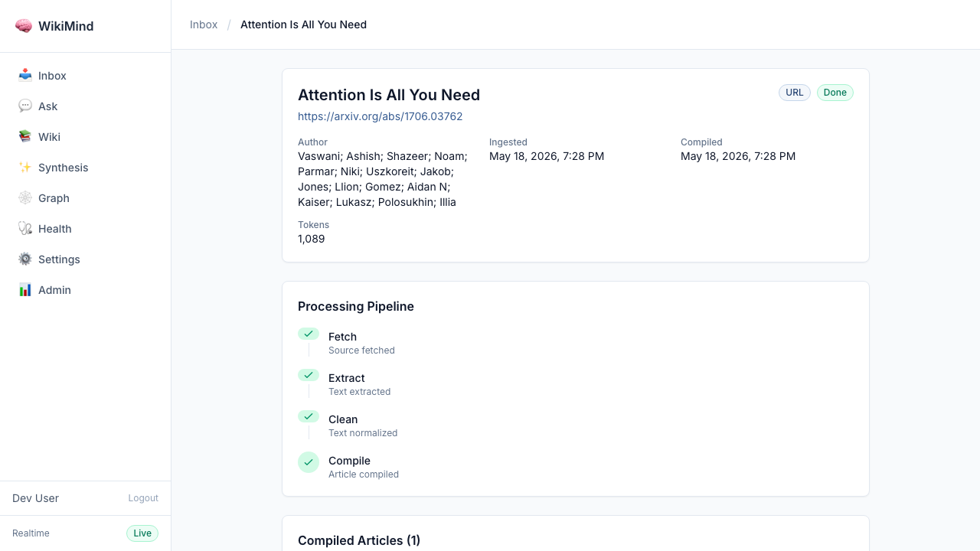
Task: Click the Tokens field label
Action: tap(313, 225)
